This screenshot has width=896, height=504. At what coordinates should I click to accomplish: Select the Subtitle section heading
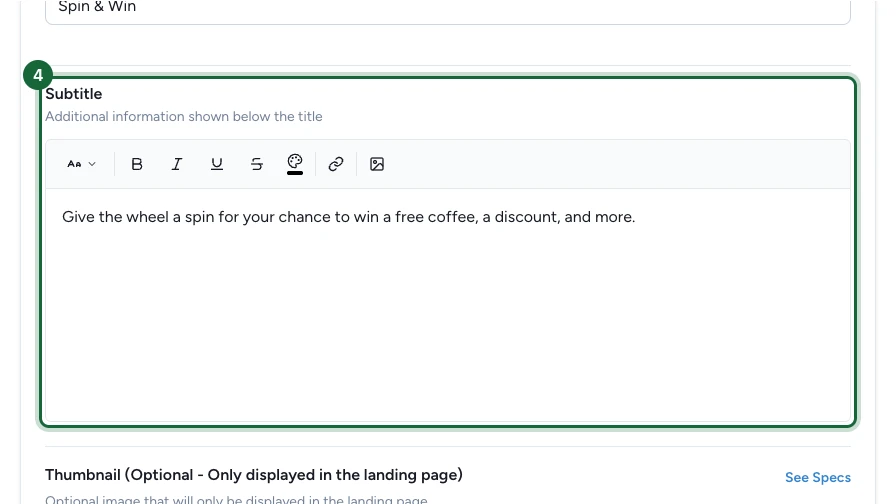coord(74,94)
